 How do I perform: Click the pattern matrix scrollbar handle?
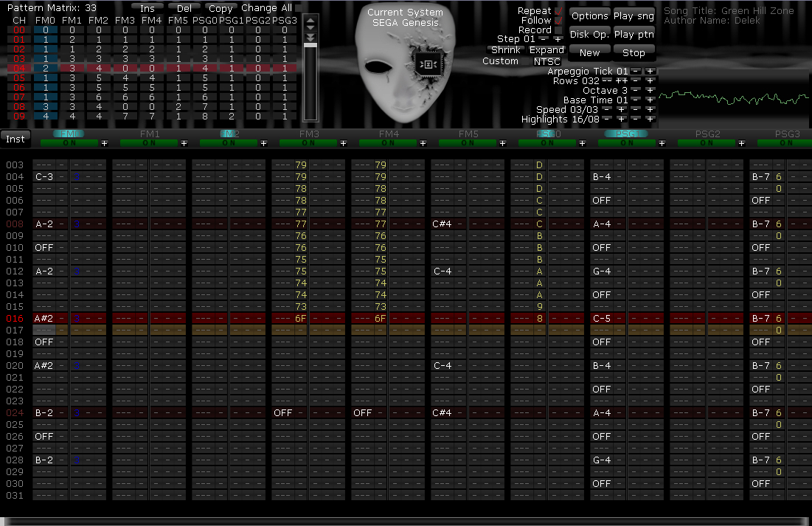[x=310, y=46]
